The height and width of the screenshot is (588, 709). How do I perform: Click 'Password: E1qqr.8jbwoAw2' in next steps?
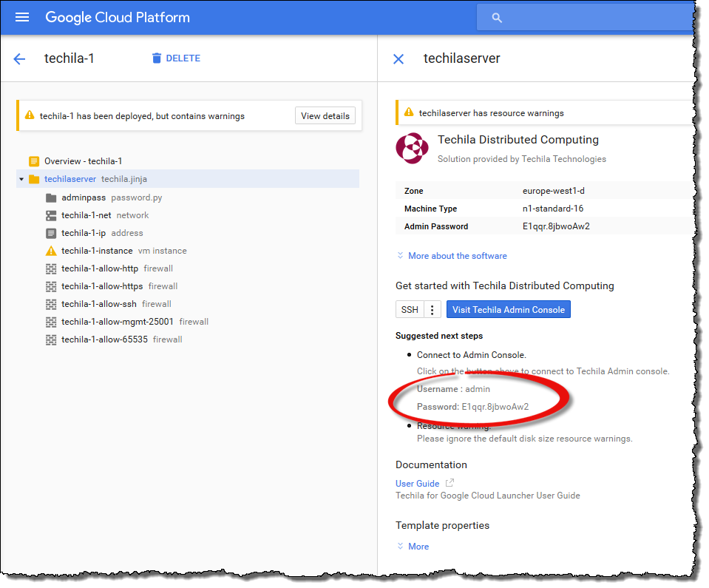coord(472,407)
